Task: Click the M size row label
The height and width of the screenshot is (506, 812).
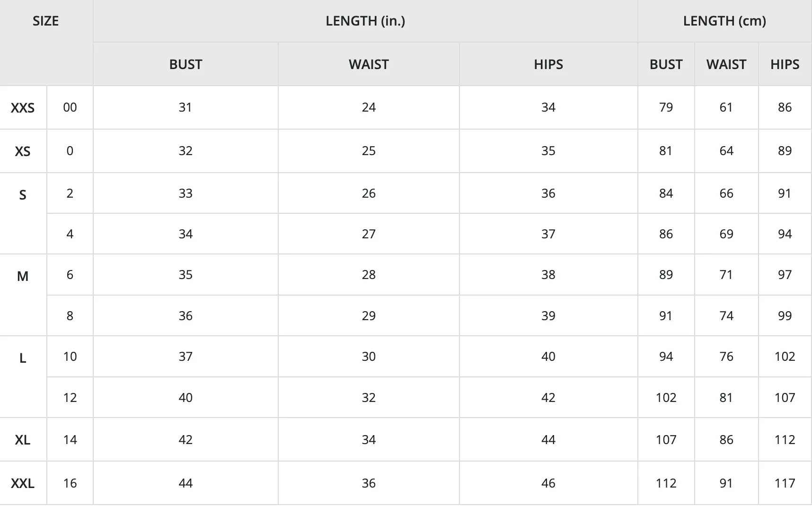Action: click(x=23, y=276)
